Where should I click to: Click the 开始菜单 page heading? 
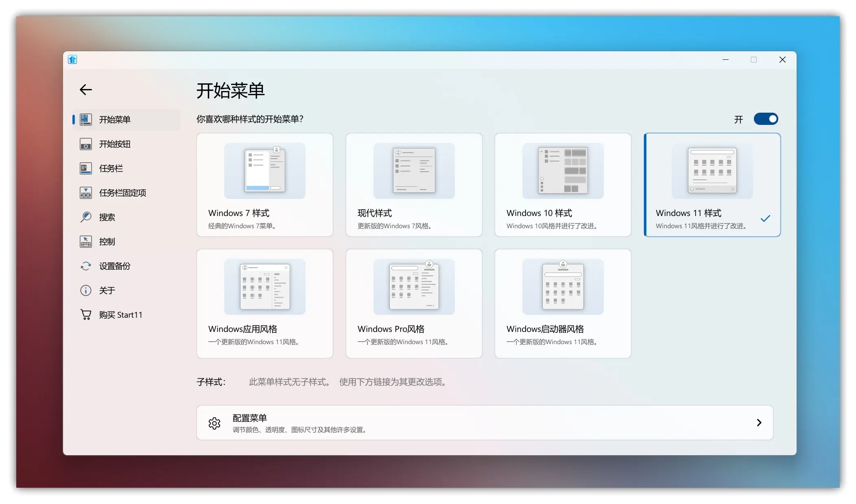(231, 90)
